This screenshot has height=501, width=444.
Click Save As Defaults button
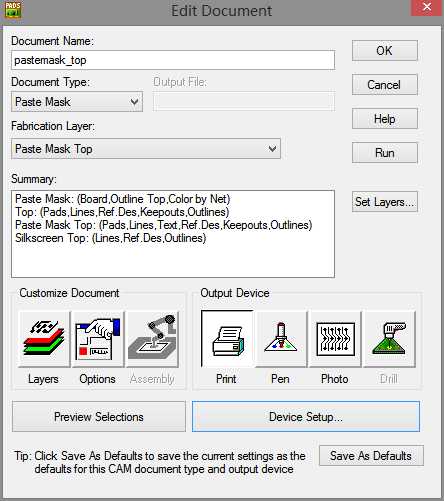pyautogui.click(x=371, y=456)
